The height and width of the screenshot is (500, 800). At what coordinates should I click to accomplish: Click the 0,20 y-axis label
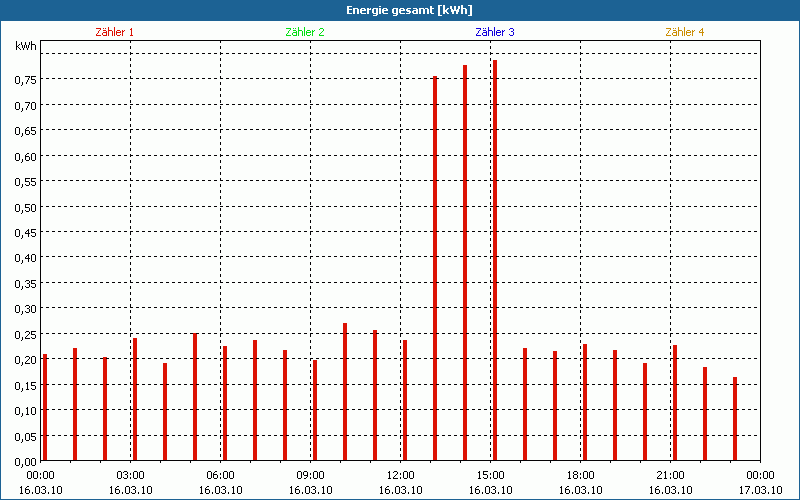[26, 360]
